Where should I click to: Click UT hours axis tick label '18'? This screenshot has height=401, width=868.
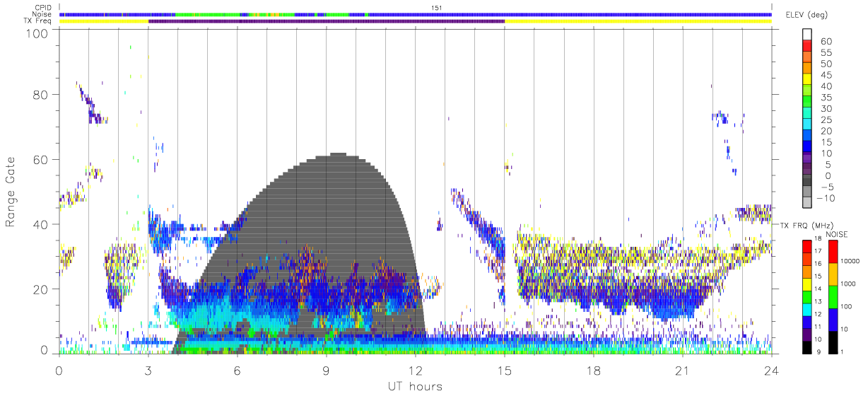(593, 370)
